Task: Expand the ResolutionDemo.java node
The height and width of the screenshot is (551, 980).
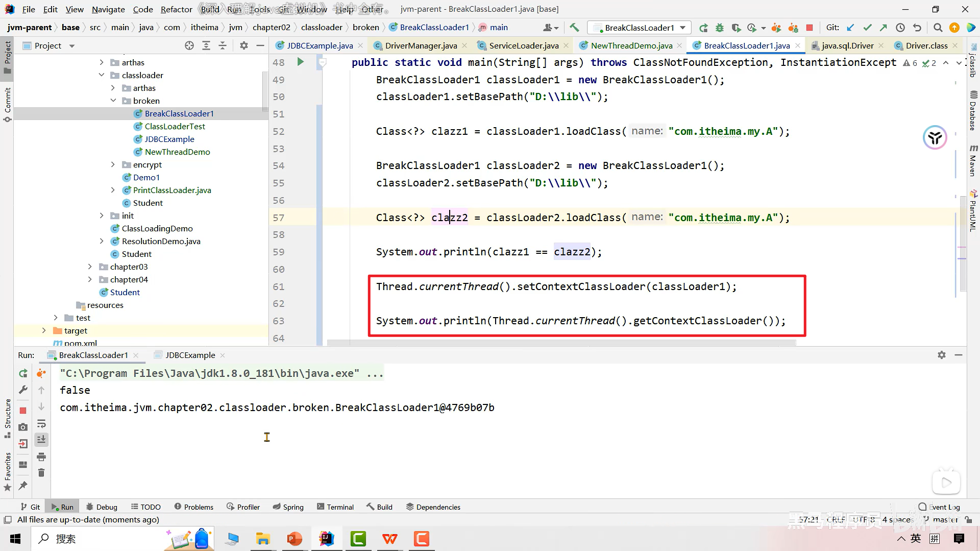Action: coord(102,241)
